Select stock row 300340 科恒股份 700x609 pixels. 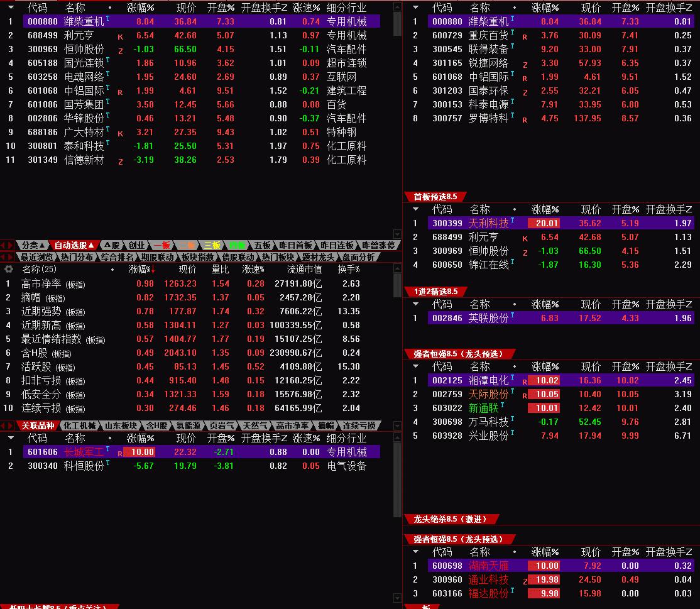pyautogui.click(x=201, y=466)
